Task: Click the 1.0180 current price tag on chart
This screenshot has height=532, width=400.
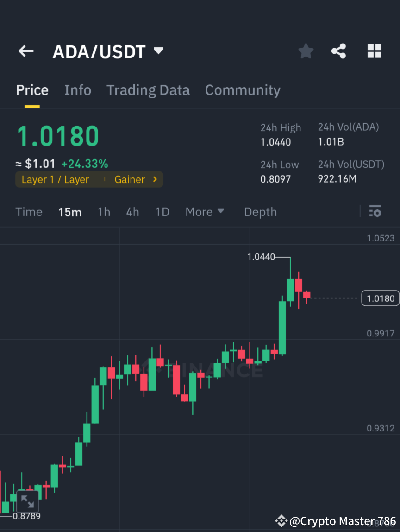Action: (380, 298)
